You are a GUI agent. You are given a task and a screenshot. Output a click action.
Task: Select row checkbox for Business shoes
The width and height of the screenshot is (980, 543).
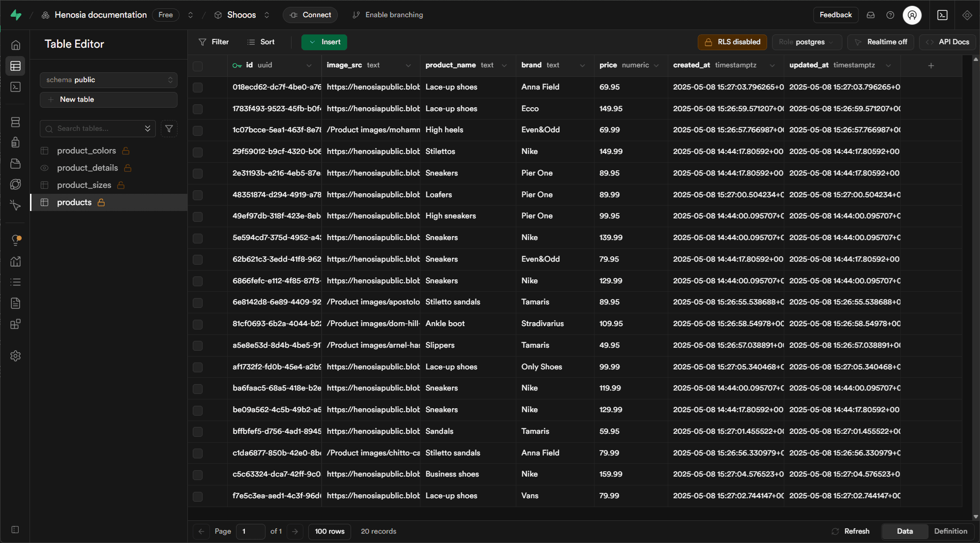(x=198, y=475)
